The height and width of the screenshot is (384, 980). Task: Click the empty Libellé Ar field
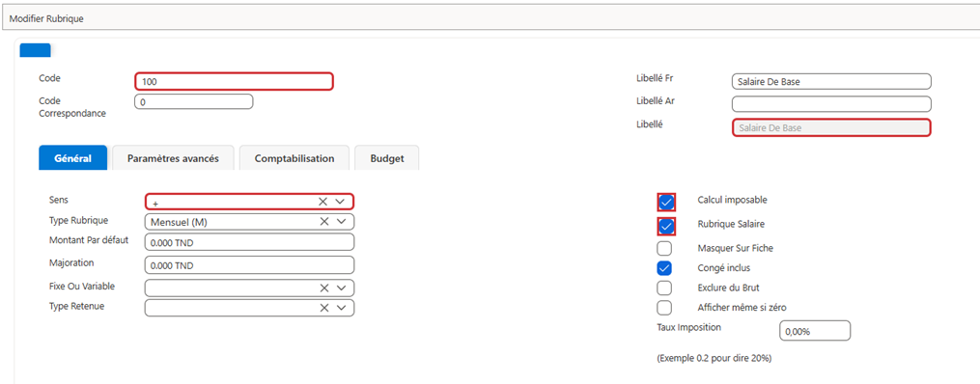(831, 103)
